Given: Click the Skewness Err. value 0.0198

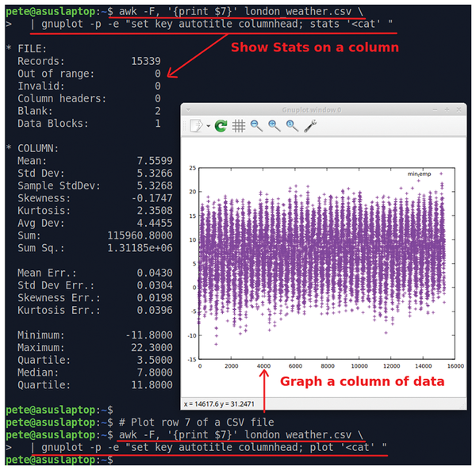Looking at the screenshot, I should click(x=155, y=298).
